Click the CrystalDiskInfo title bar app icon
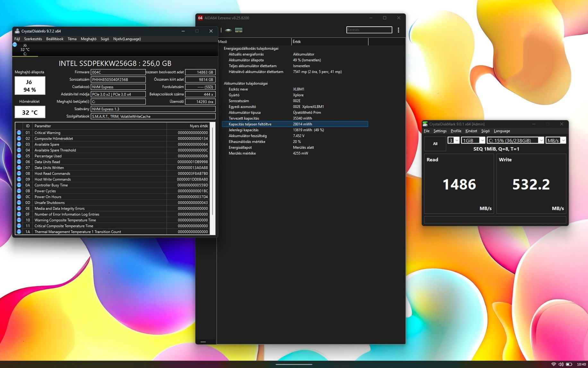 [x=17, y=31]
